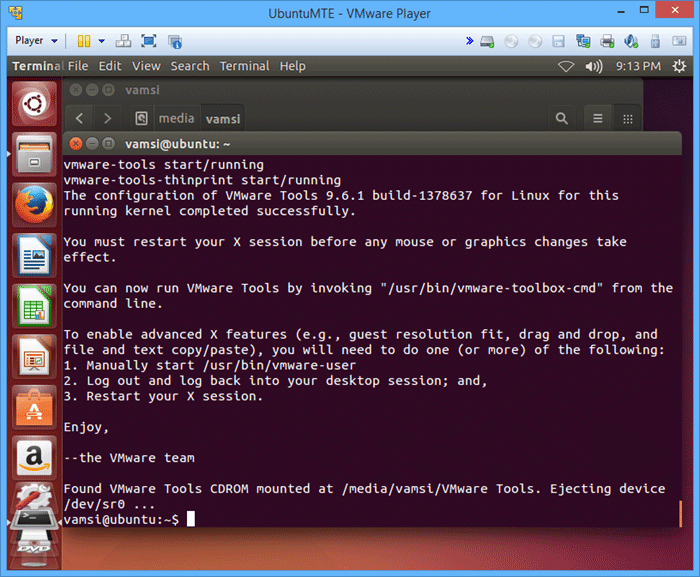Click the USB device icon

pyautogui.click(x=655, y=42)
